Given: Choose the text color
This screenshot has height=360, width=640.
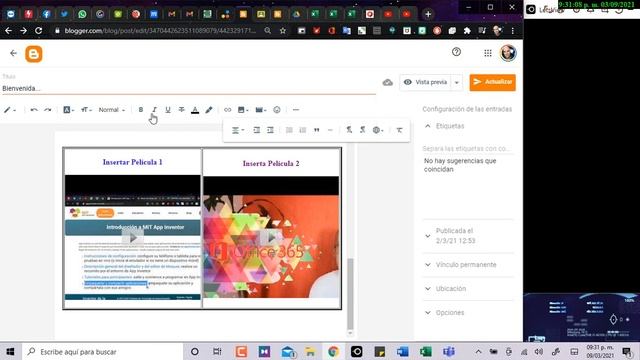Looking at the screenshot, I should pyautogui.click(x=195, y=110).
